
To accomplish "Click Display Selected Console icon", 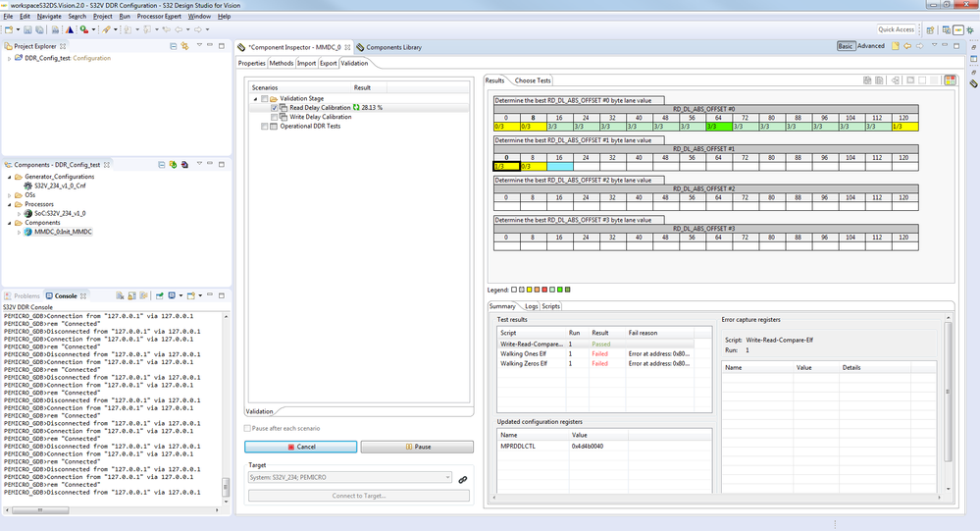I will point(172,295).
